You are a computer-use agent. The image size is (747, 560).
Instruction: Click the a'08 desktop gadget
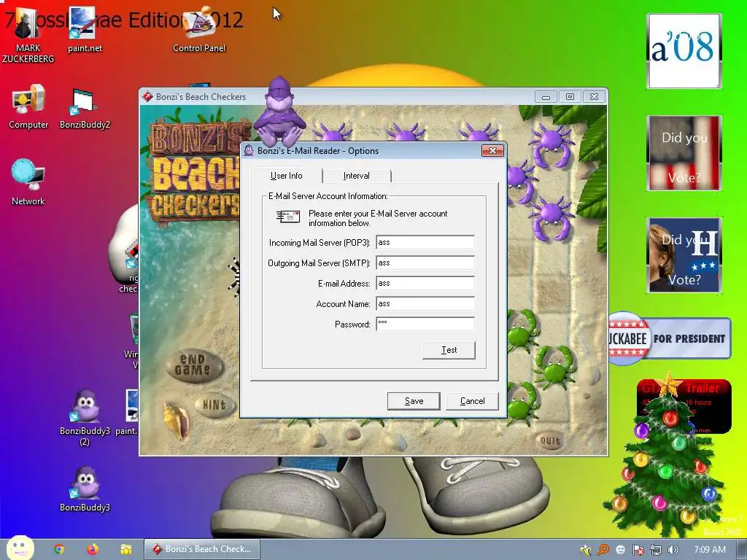coord(684,51)
